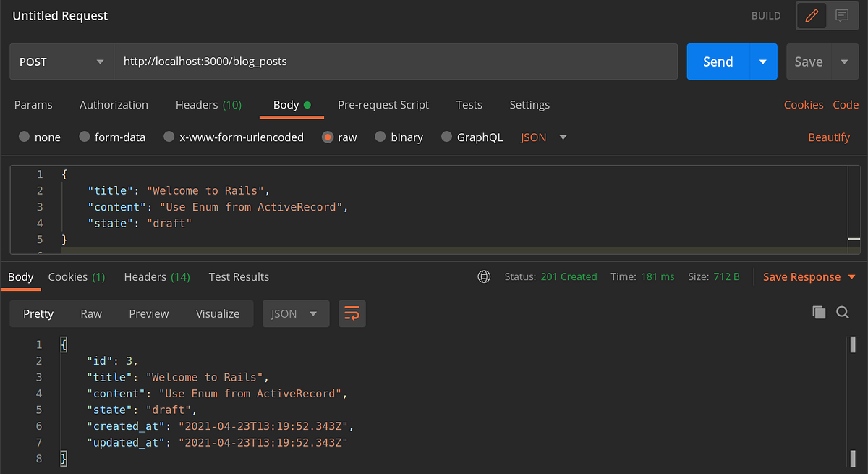The height and width of the screenshot is (474, 868).
Task: Open search in the response panel
Action: pos(843,312)
